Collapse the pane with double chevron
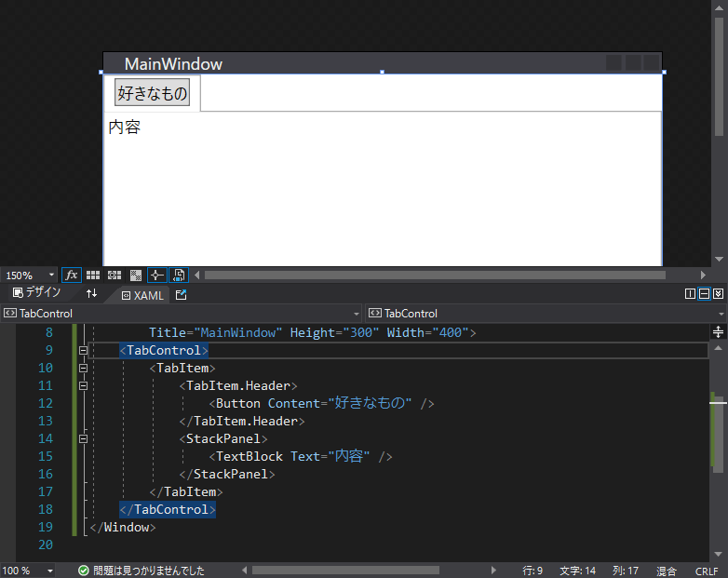 pos(718,294)
